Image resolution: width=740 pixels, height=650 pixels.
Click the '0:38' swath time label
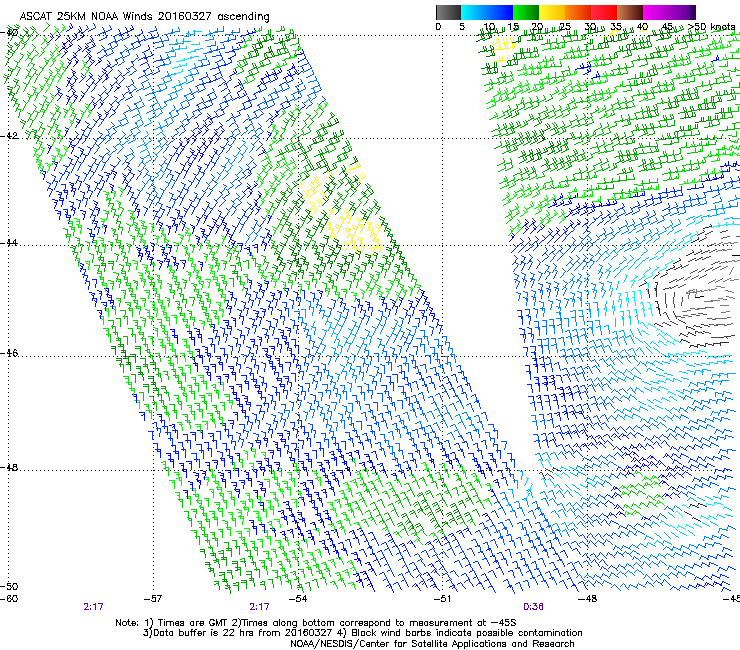533,607
